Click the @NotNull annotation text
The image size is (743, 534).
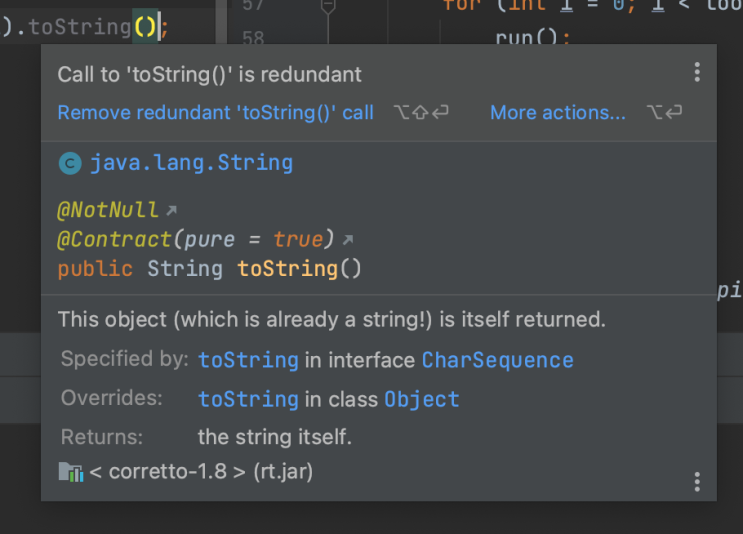[x=108, y=210]
